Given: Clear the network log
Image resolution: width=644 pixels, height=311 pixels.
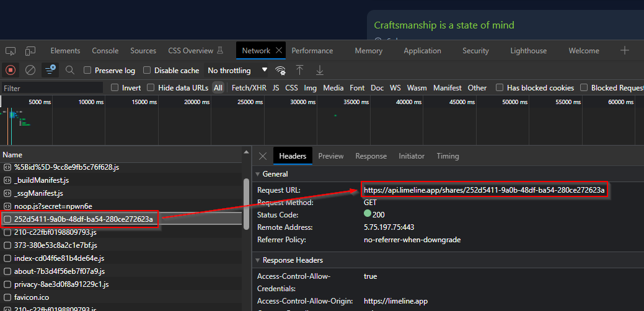Looking at the screenshot, I should pyautogui.click(x=30, y=70).
